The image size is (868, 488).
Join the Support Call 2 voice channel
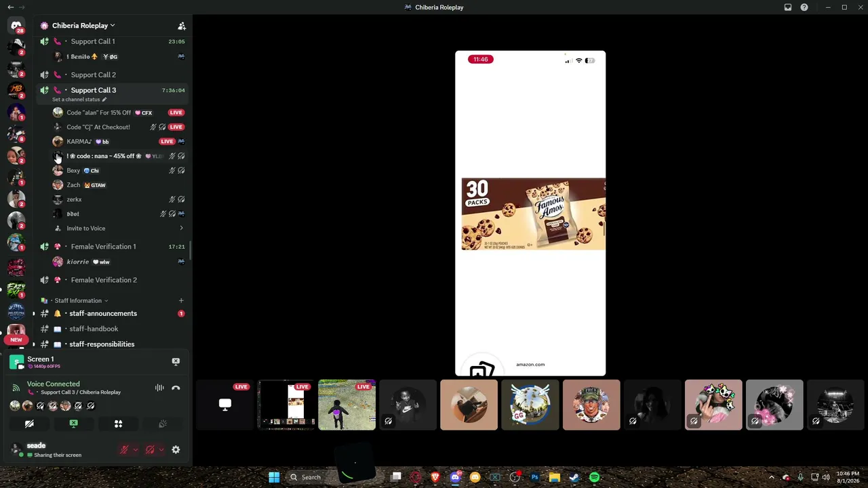click(113, 75)
